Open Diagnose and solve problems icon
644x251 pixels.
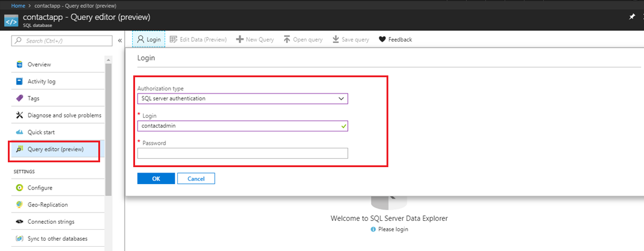point(19,115)
